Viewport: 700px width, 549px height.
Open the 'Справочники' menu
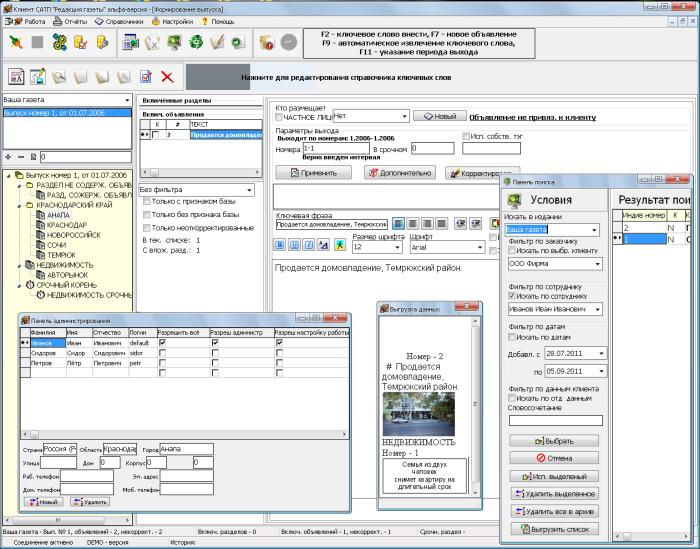tap(123, 20)
